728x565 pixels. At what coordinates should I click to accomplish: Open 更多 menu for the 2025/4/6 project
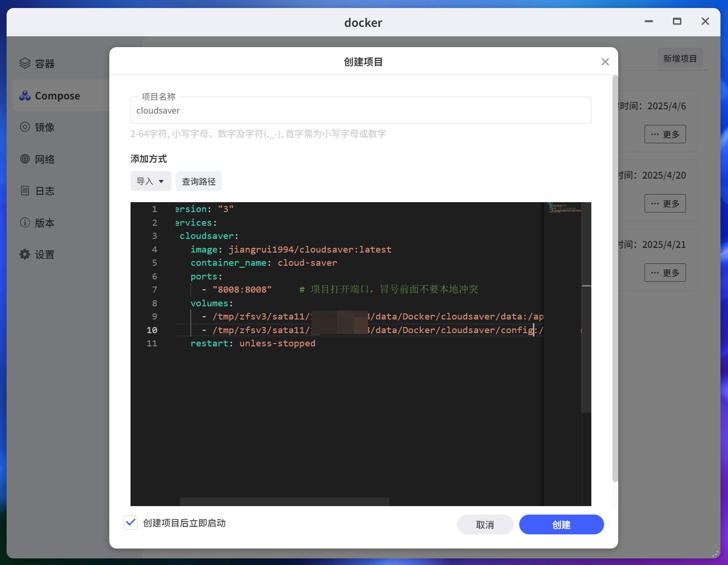pos(665,134)
